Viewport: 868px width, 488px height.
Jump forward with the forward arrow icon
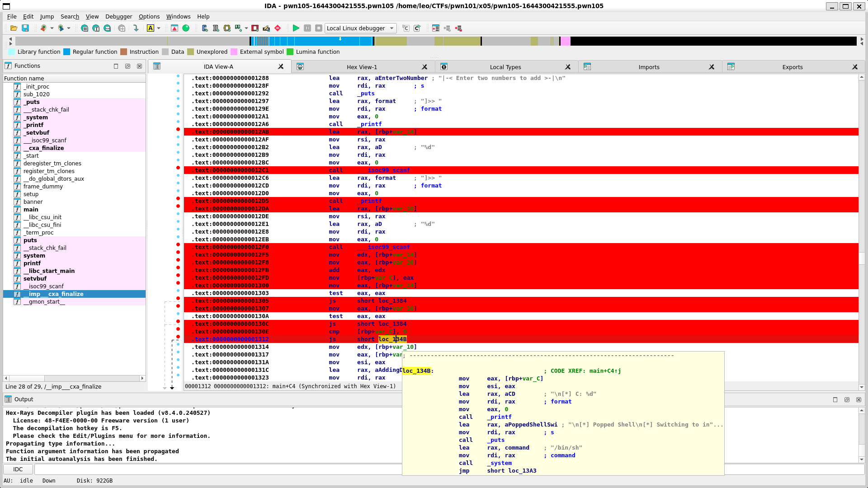coord(61,28)
